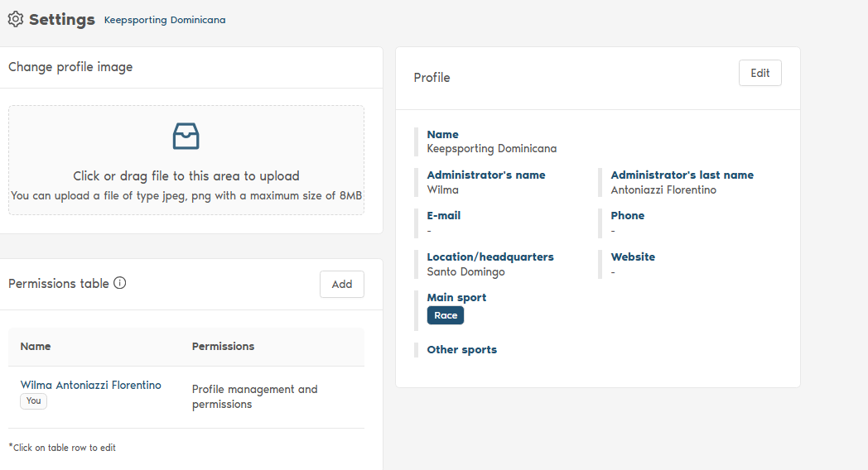Click the Name column header in permissions table
The width and height of the screenshot is (868, 470).
pos(36,347)
